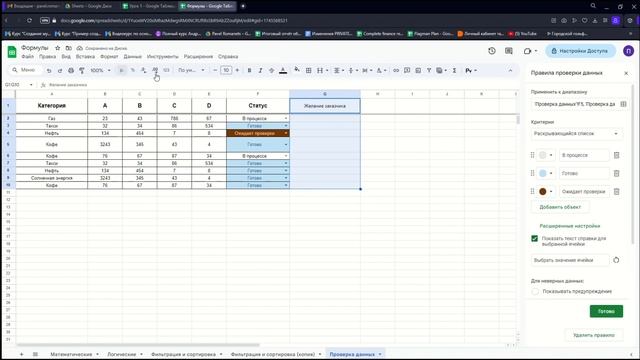640x360 pixels.
Task: Select the "Показывать предупреждение" radio option
Action: click(x=535, y=291)
